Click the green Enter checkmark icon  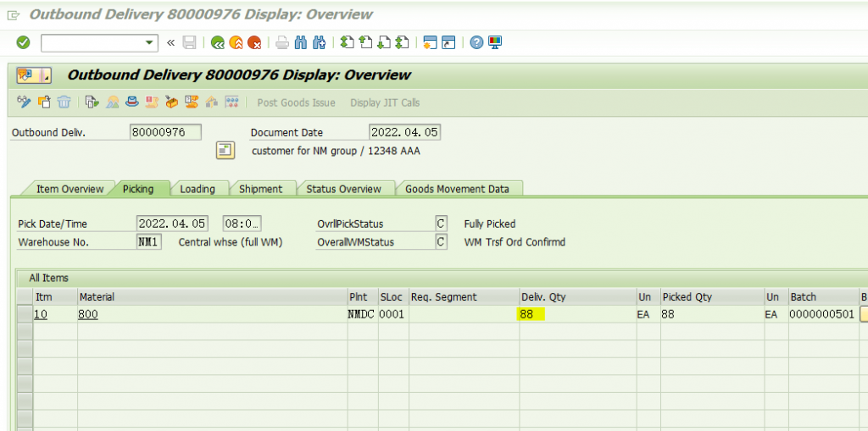point(23,42)
